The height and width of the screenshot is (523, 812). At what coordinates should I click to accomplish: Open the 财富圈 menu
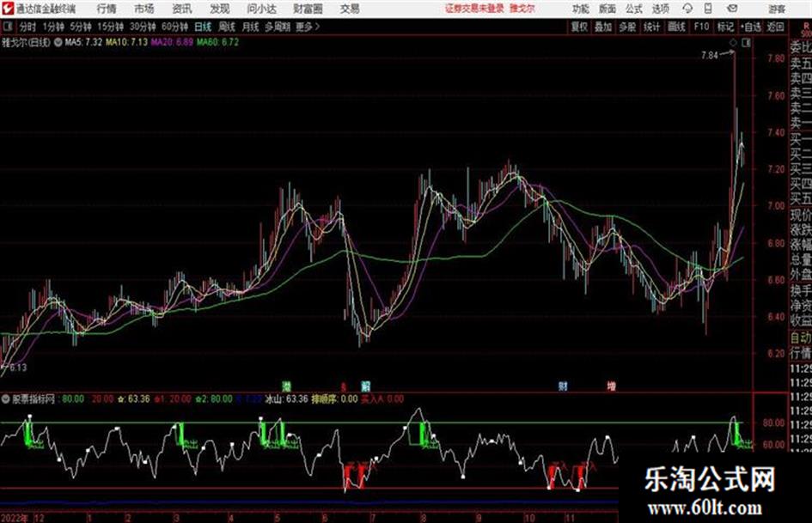[308, 9]
